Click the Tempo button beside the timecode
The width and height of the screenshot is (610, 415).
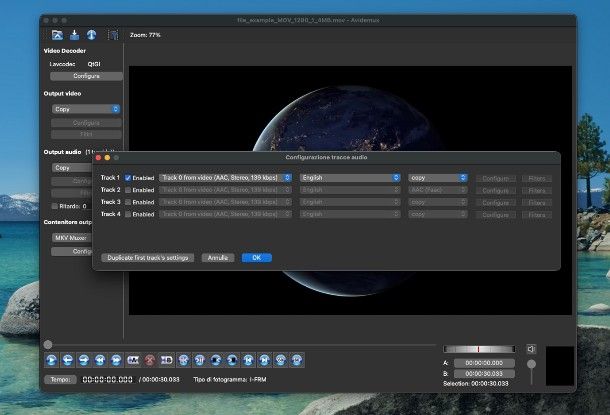pyautogui.click(x=59, y=379)
